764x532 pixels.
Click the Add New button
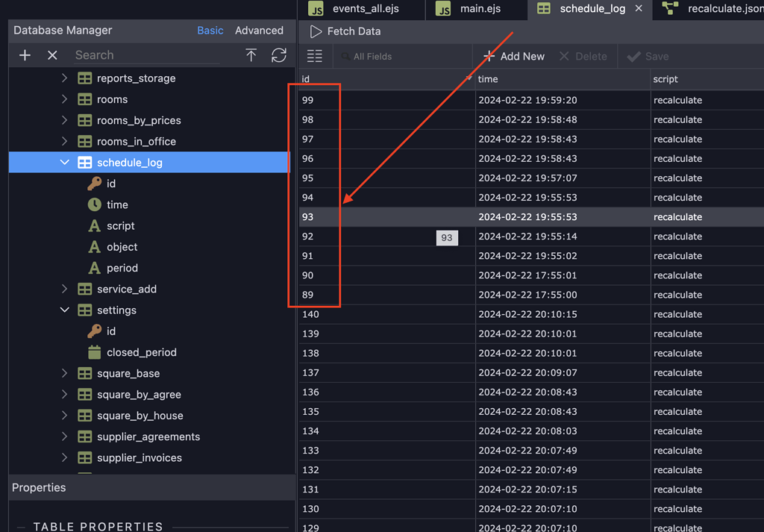tap(514, 57)
